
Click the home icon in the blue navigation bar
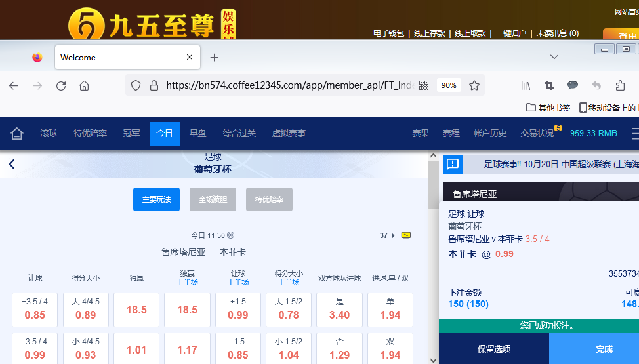[17, 134]
